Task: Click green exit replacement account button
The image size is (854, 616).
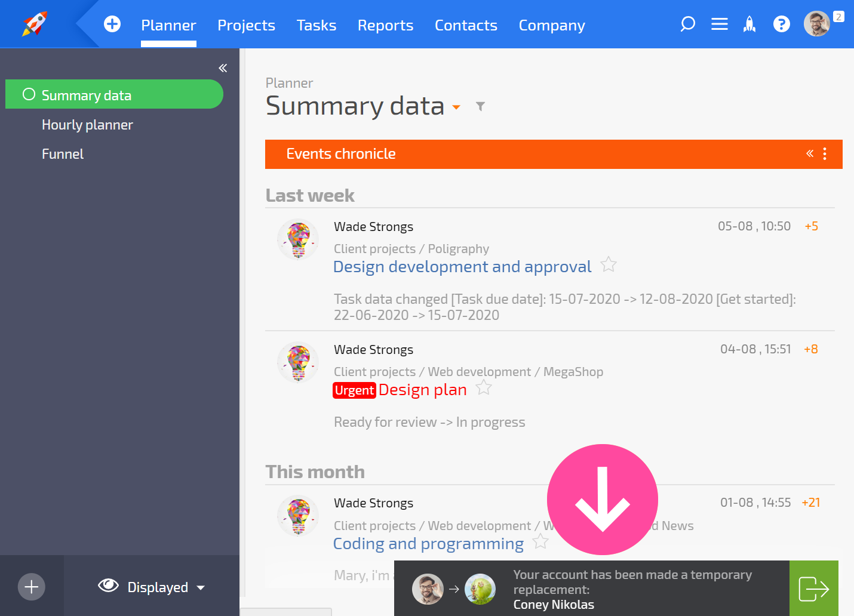Action: (814, 589)
